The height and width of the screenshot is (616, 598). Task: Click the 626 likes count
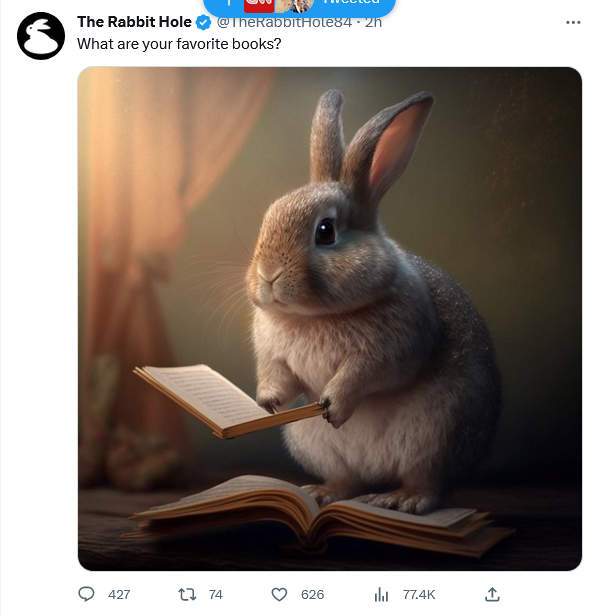tap(312, 594)
